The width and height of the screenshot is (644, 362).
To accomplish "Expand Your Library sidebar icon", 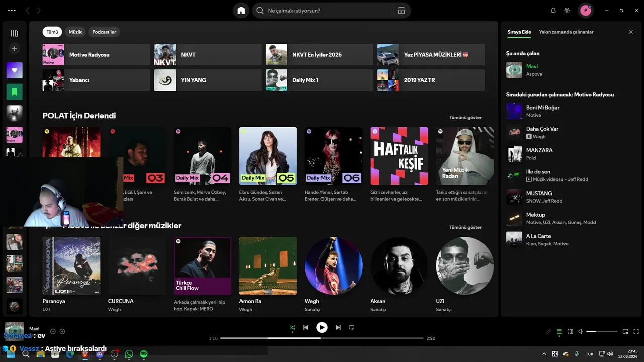I will point(14,33).
